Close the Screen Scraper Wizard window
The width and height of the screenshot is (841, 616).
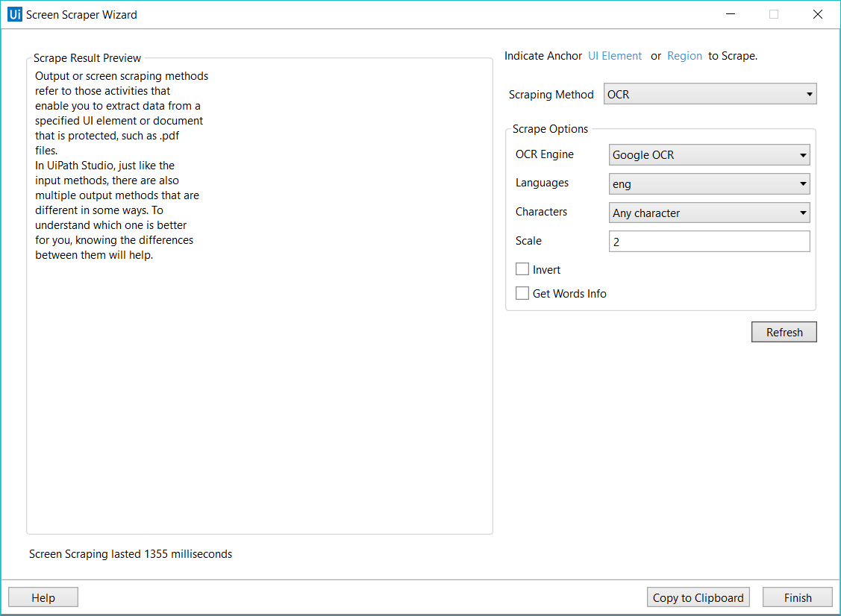pos(817,14)
